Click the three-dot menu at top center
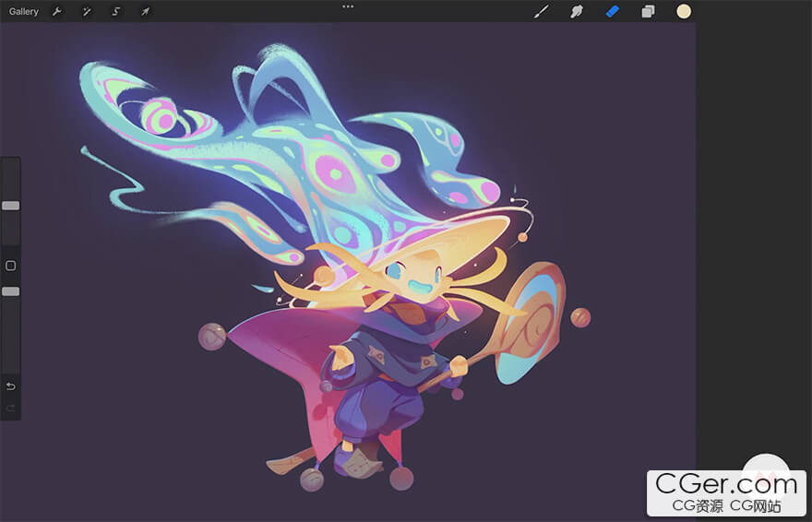This screenshot has width=812, height=522. (x=348, y=6)
